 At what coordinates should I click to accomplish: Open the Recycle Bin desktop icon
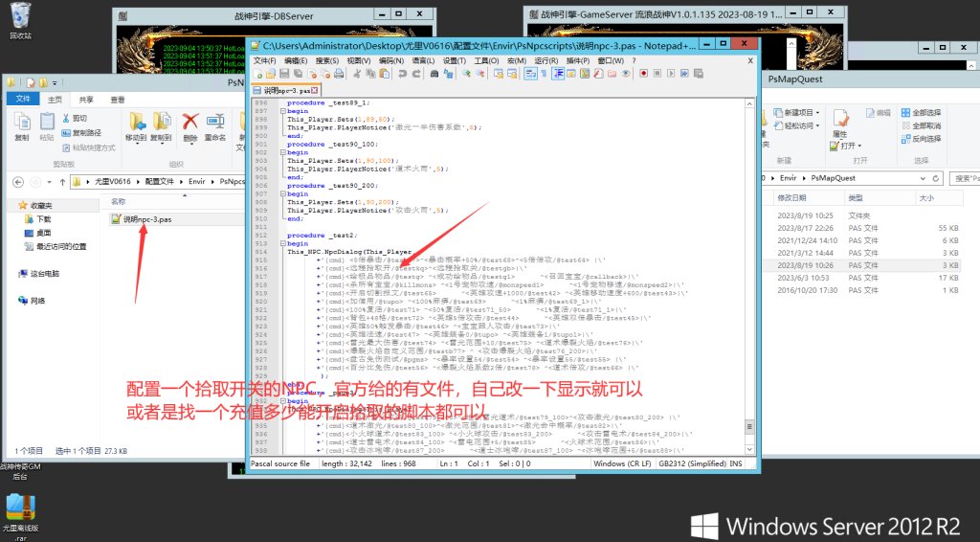[20, 21]
